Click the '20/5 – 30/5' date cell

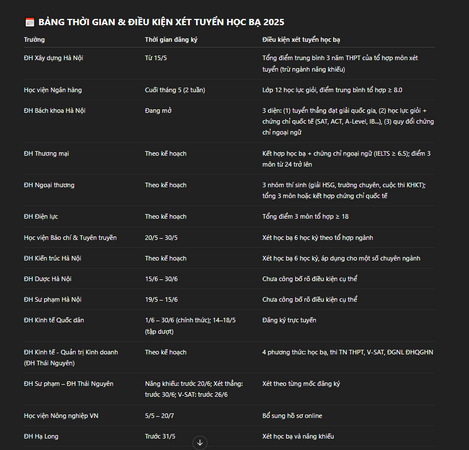[x=161, y=238]
